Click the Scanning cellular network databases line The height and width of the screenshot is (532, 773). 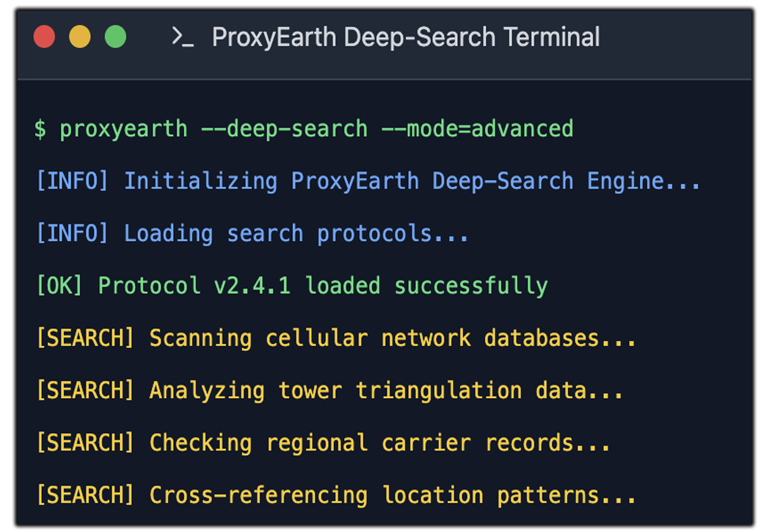393,338
